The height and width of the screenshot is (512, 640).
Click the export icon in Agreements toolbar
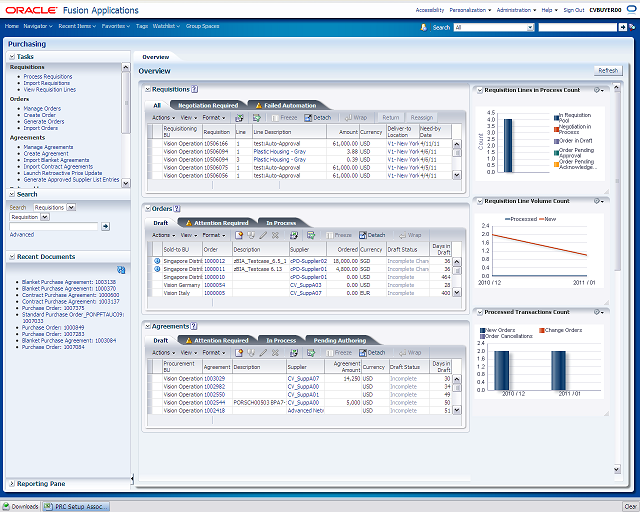click(311, 353)
